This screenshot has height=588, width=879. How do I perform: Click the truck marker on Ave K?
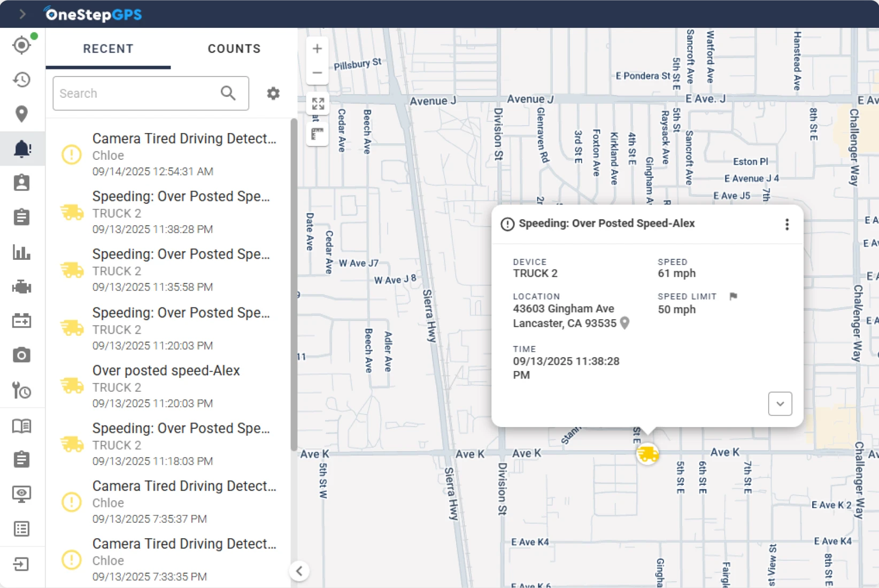coord(647,454)
